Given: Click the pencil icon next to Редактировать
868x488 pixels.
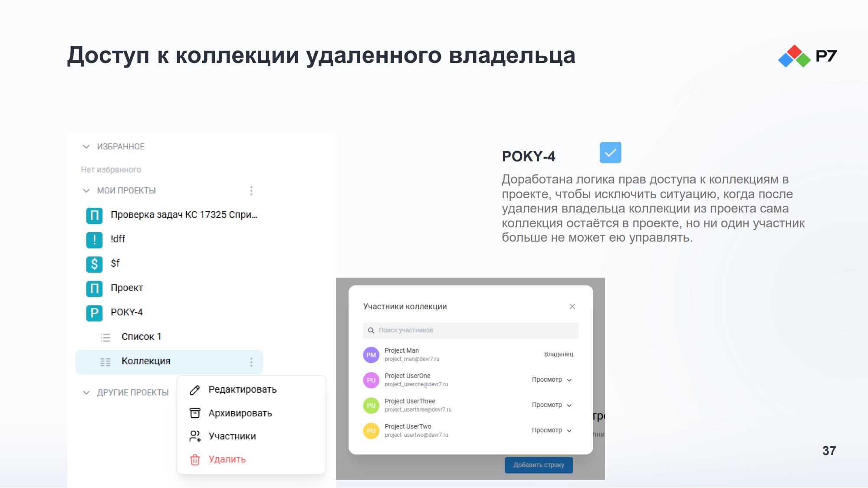Looking at the screenshot, I should [x=195, y=390].
